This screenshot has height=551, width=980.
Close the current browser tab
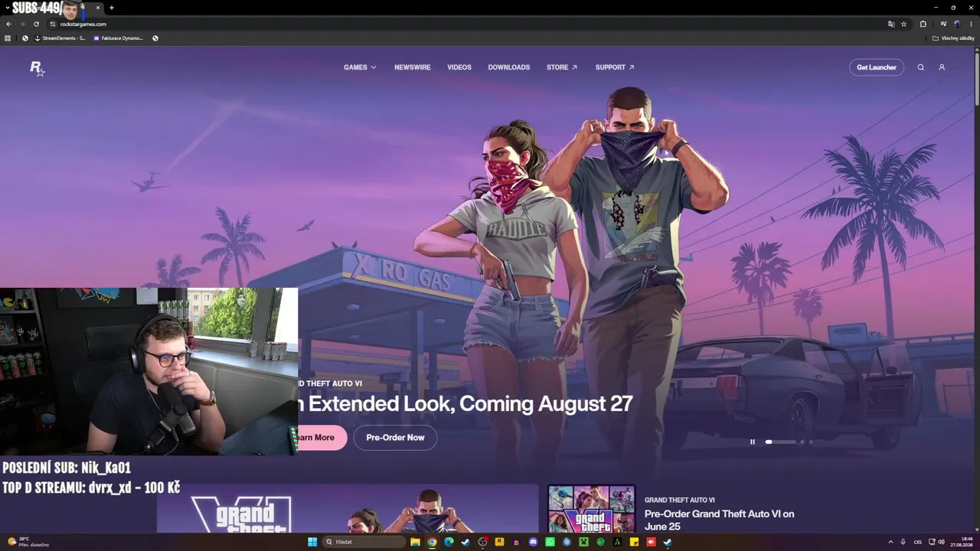(x=97, y=8)
